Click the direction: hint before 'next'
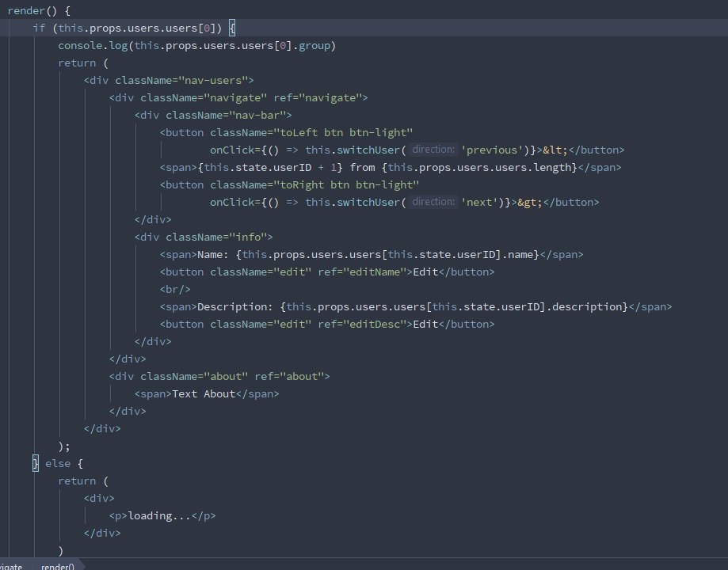The image size is (728, 570). point(433,202)
